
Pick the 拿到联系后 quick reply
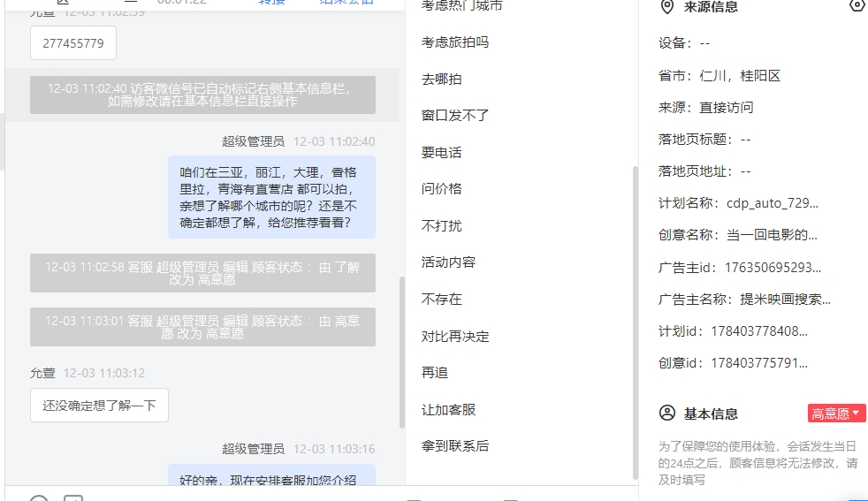(x=455, y=446)
